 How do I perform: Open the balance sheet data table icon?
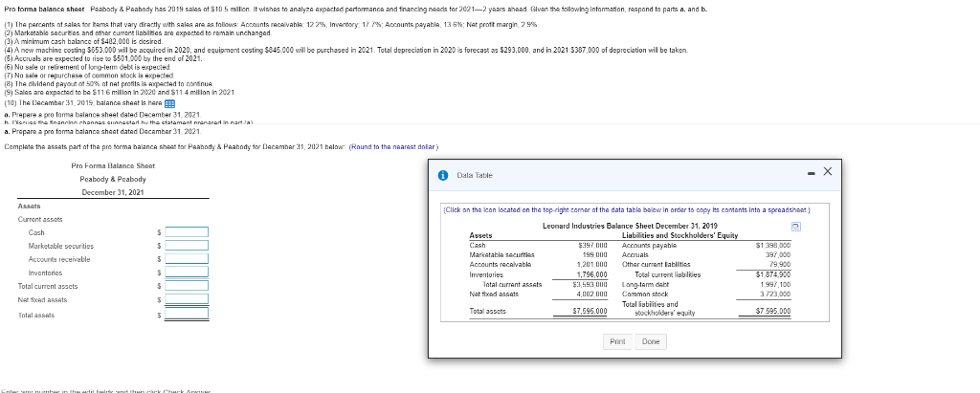coord(169,103)
